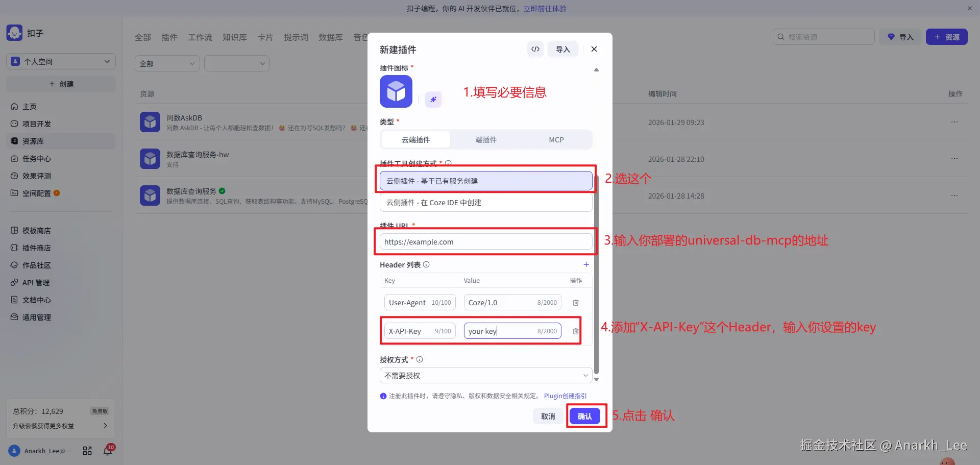Open 空间配置 in the sidebar
This screenshot has height=465, width=980.
click(x=61, y=193)
